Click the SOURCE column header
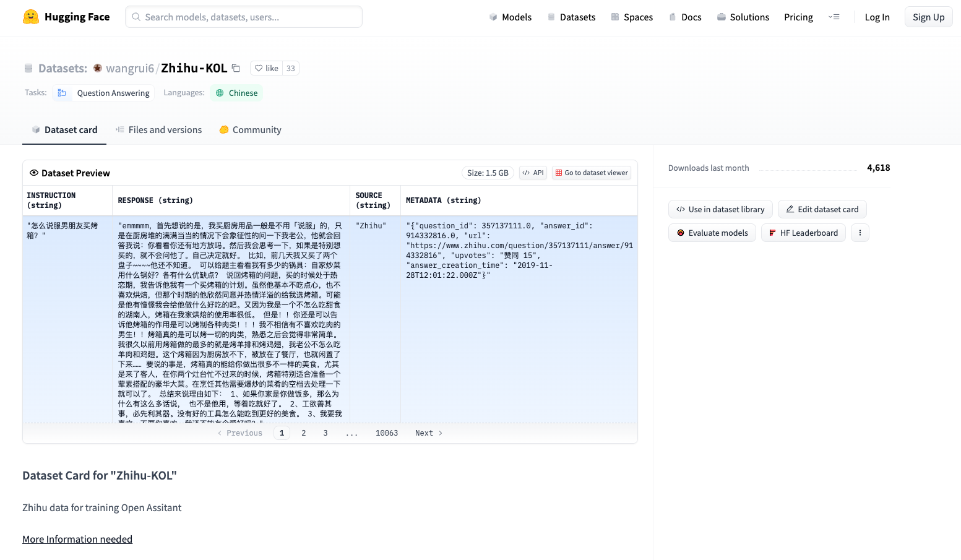This screenshot has width=961, height=560. coord(376,200)
